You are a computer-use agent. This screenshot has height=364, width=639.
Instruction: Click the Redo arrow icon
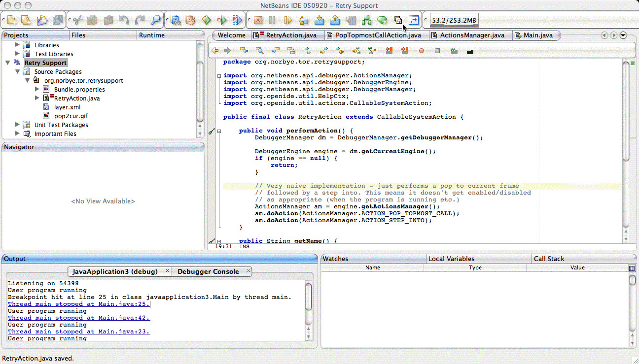(x=140, y=20)
